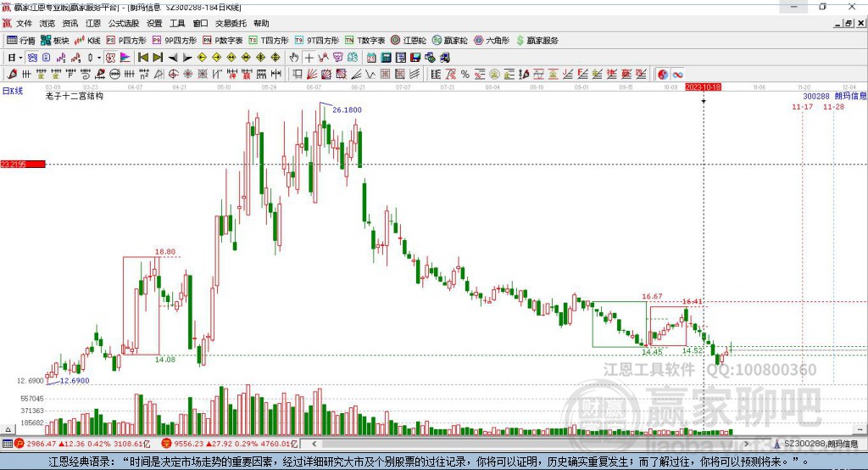Click the 板块 toolbar button
Screen dimensions: 868x470
[x=55, y=41]
